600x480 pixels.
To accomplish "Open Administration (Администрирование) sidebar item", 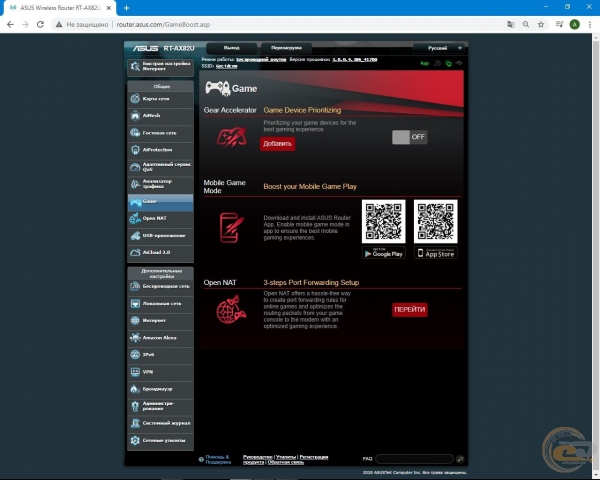I will [160, 407].
